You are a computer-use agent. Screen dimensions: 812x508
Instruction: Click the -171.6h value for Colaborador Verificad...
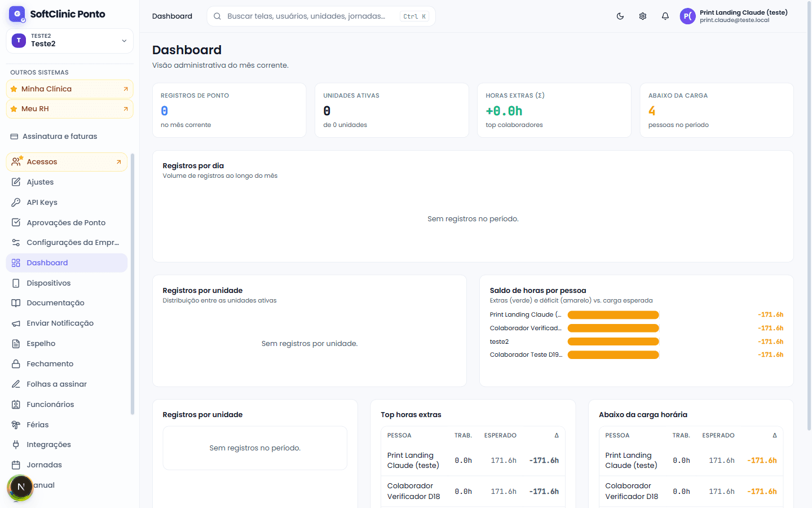tap(770, 329)
